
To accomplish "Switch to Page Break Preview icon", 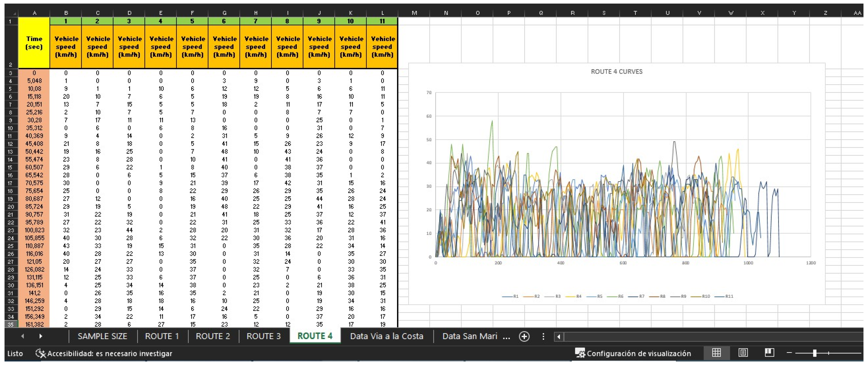I will (769, 353).
